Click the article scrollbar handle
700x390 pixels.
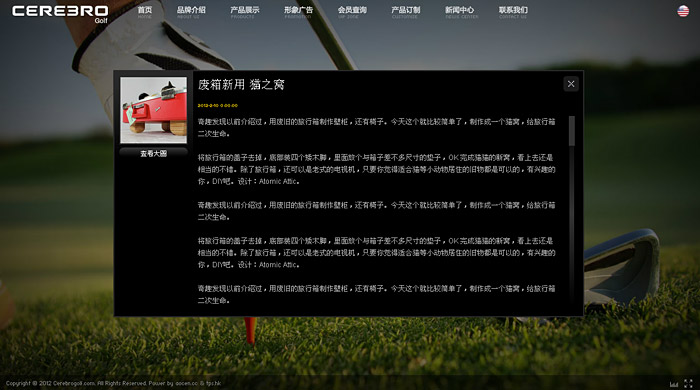tap(571, 131)
